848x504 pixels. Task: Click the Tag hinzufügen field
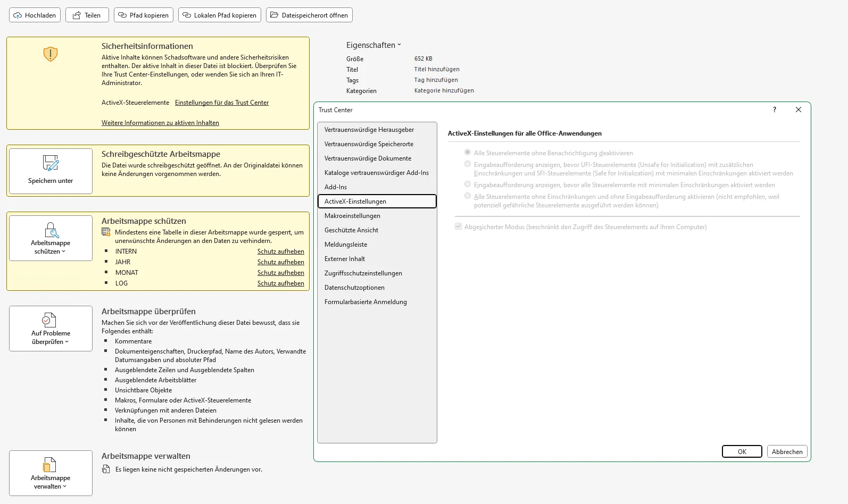point(436,80)
